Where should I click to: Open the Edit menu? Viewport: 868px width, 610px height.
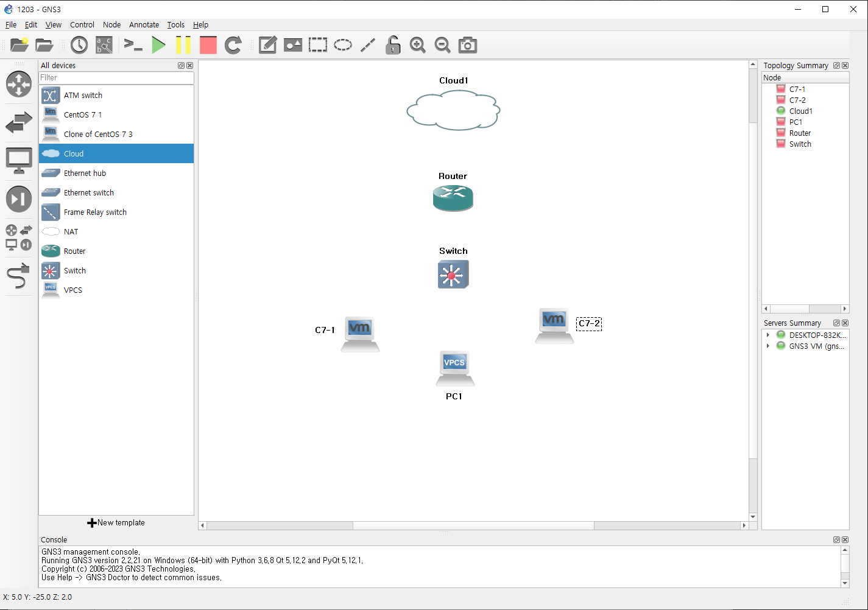click(x=31, y=25)
